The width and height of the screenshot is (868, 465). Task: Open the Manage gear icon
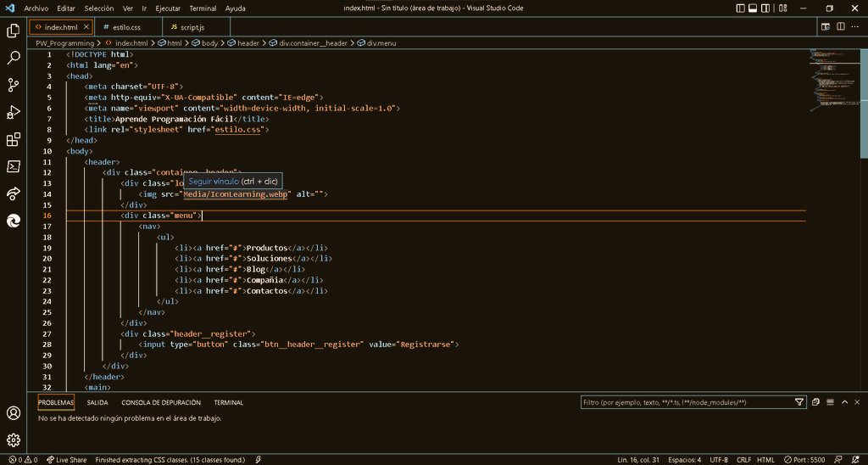pyautogui.click(x=14, y=440)
